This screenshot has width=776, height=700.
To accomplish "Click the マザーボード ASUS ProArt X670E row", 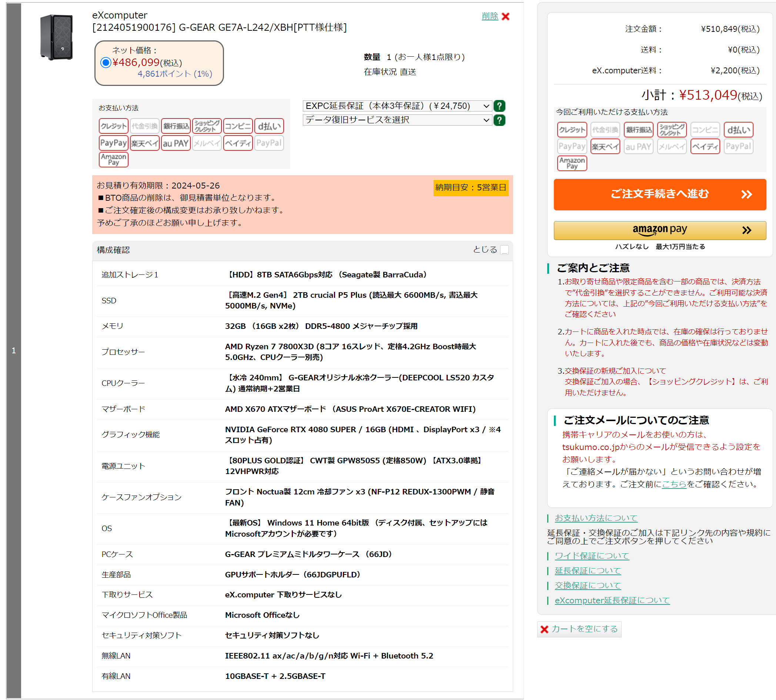I will pyautogui.click(x=302, y=409).
